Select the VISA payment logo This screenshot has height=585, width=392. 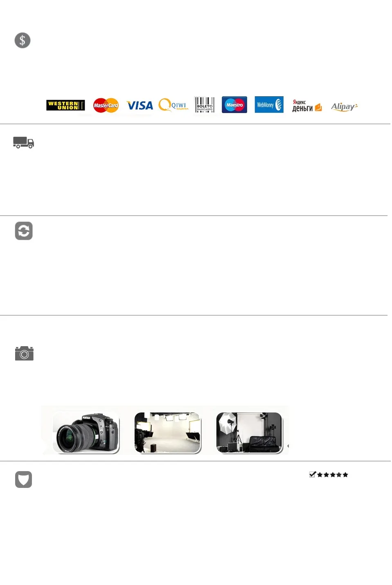(140, 106)
